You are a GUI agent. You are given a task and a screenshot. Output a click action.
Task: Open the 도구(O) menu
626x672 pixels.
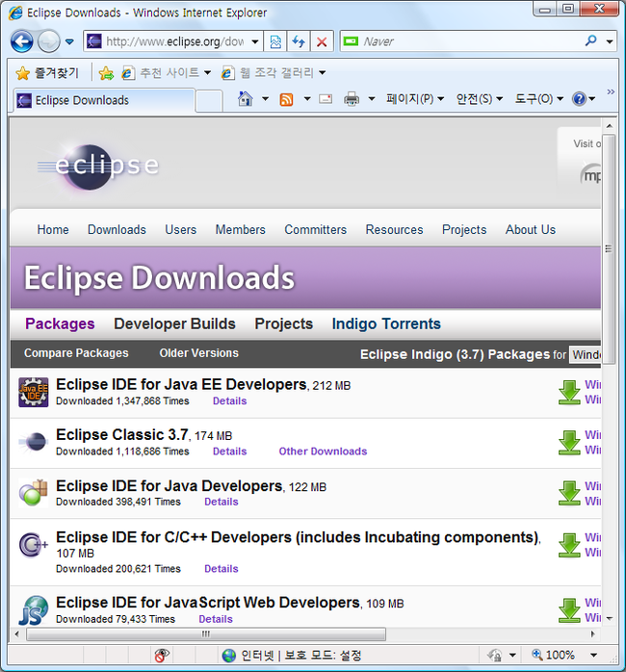539,99
